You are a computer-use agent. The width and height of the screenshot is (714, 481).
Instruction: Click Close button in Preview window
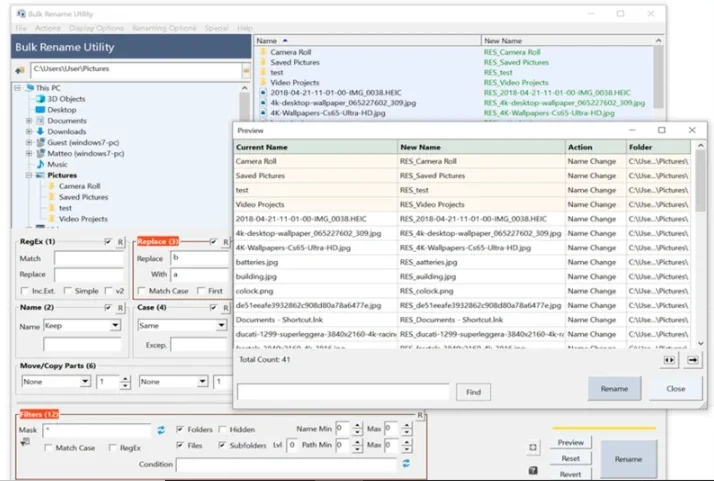(675, 389)
